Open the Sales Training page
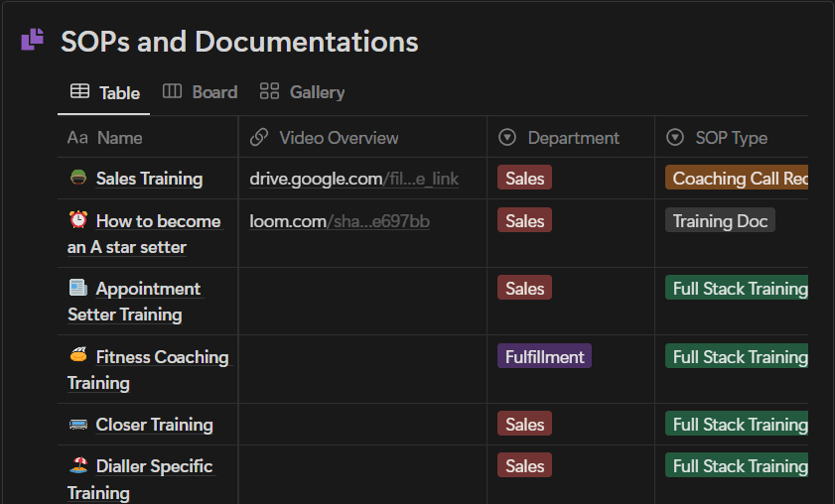The image size is (835, 504). pyautogui.click(x=149, y=179)
